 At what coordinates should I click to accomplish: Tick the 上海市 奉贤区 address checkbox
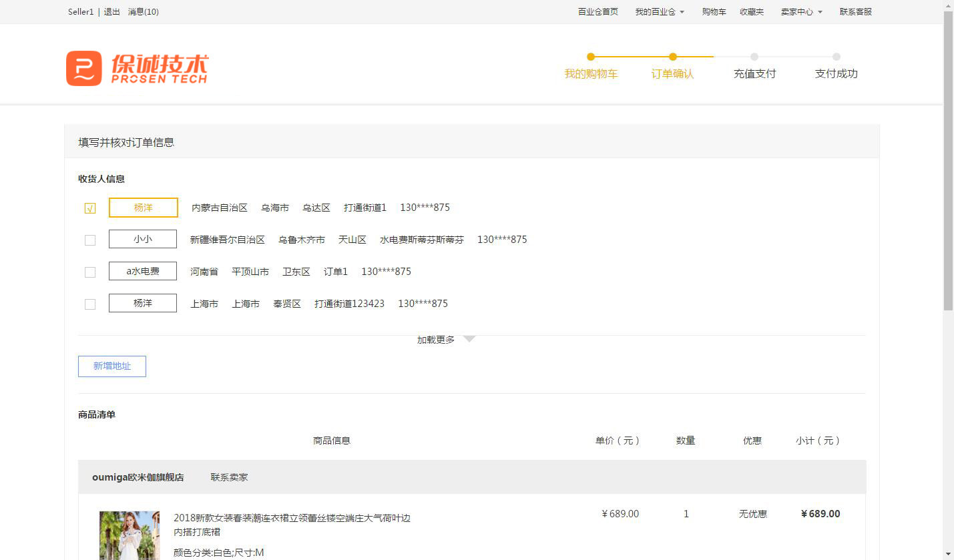[90, 304]
